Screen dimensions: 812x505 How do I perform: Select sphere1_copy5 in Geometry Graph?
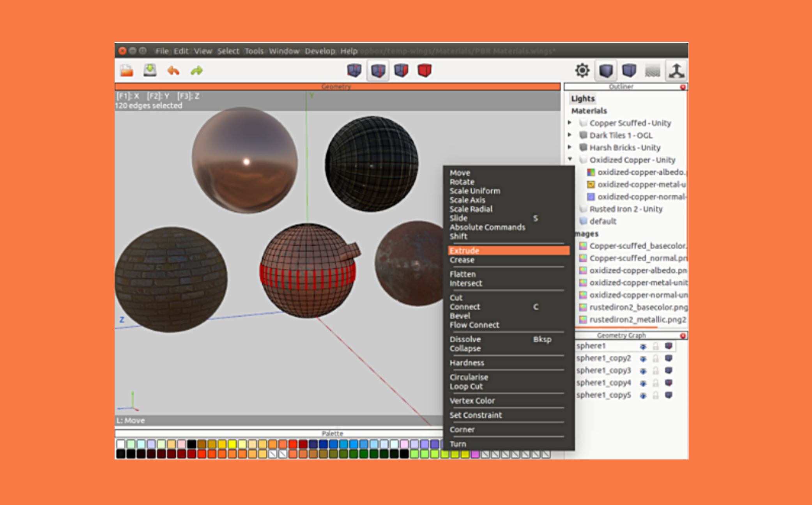pos(603,395)
